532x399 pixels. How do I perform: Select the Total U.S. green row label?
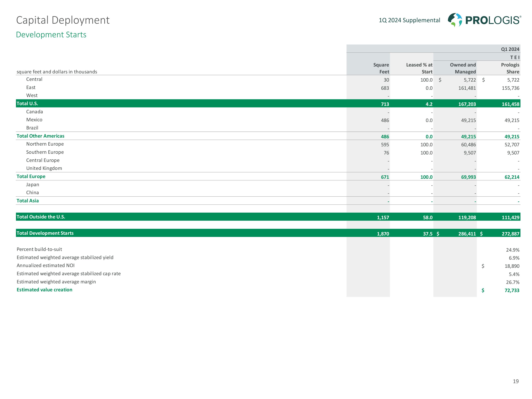(27, 103)
